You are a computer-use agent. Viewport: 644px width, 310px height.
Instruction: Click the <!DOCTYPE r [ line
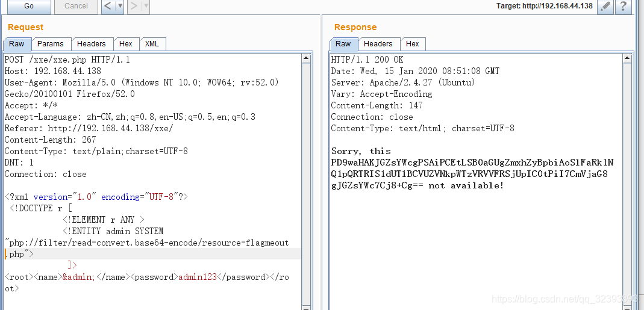(x=40, y=209)
